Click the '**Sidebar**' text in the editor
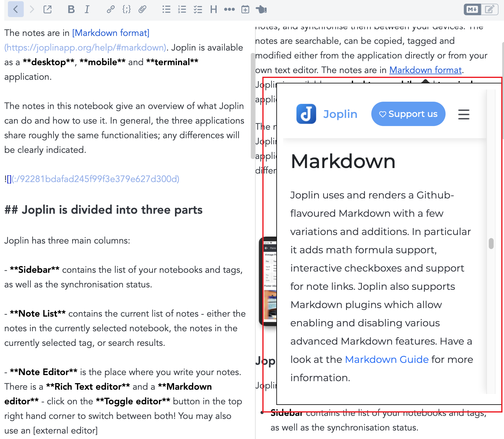Image resolution: width=504 pixels, height=439 pixels. point(34,270)
